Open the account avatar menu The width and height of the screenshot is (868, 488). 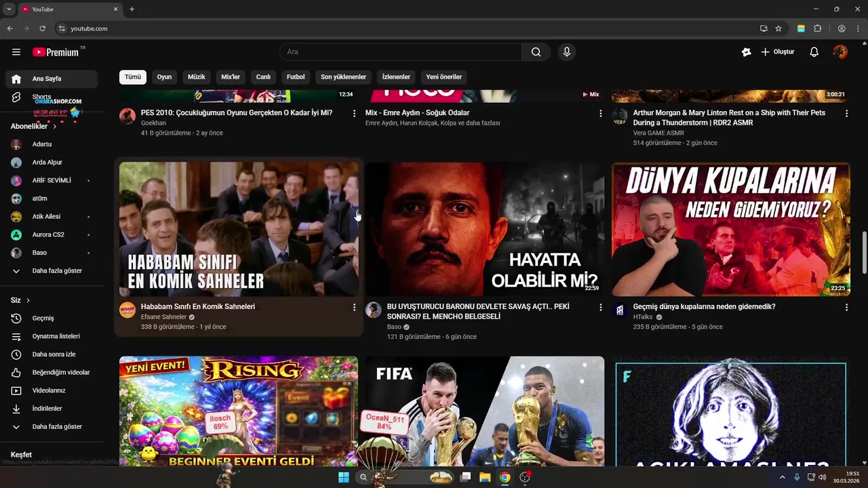point(840,52)
